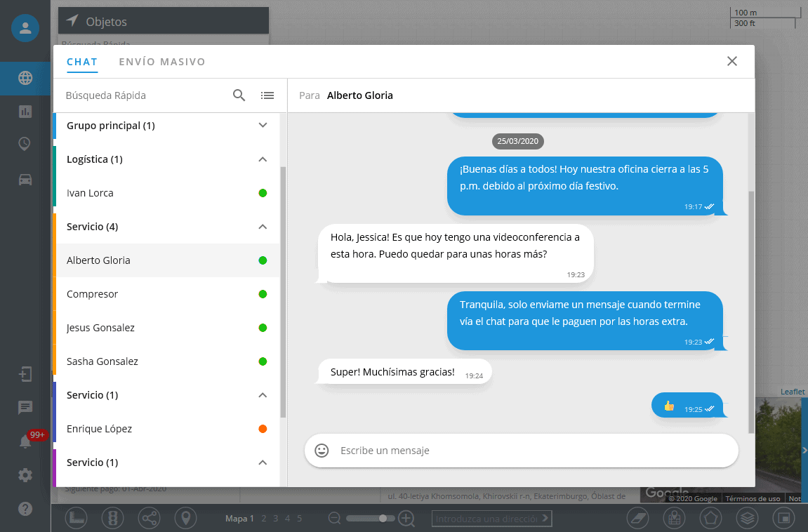Switch to the Envío Masivo tab
The height and width of the screenshot is (532, 808).
[x=162, y=62]
